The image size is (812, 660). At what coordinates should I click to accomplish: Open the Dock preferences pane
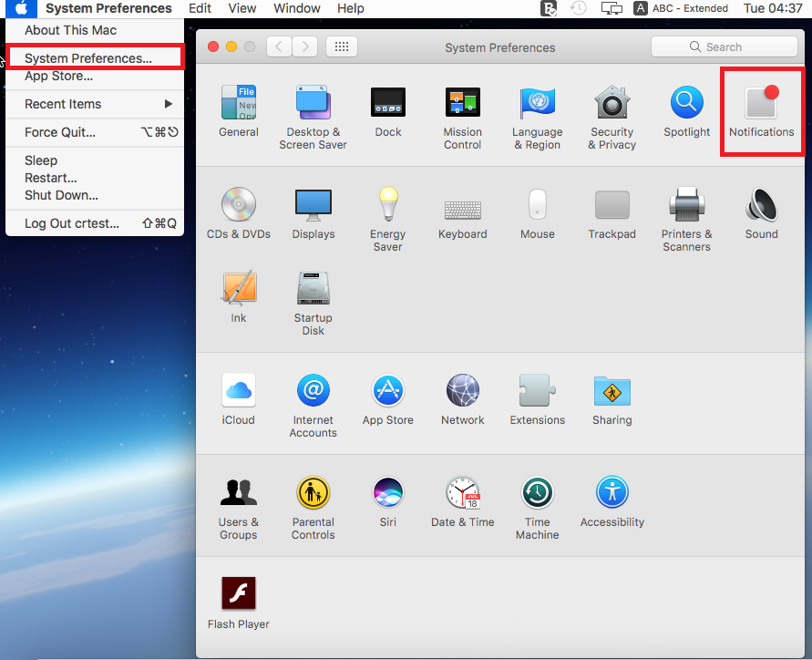388,111
